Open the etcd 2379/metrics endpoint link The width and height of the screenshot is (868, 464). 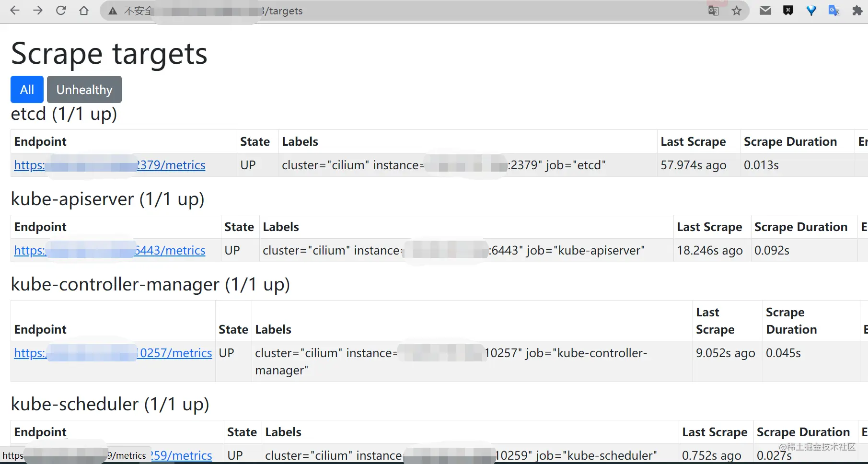pyautogui.click(x=110, y=165)
